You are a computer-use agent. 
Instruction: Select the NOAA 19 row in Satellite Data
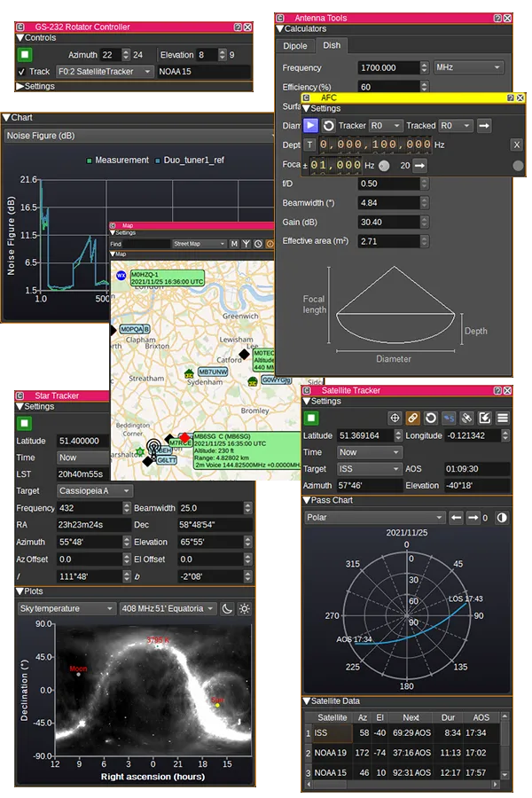point(403,753)
